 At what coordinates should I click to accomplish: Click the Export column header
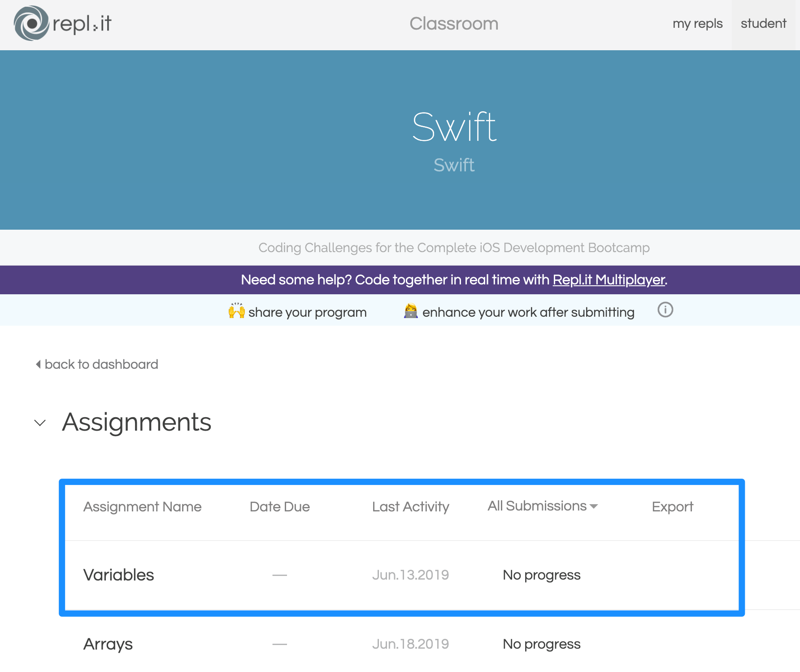[x=672, y=507]
